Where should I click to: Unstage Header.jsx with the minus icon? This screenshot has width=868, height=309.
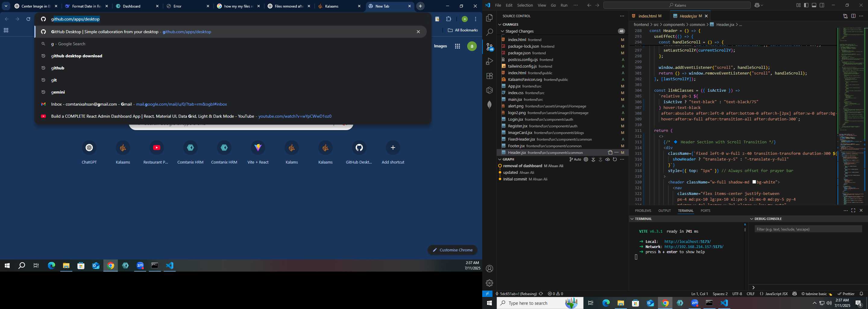tap(616, 153)
